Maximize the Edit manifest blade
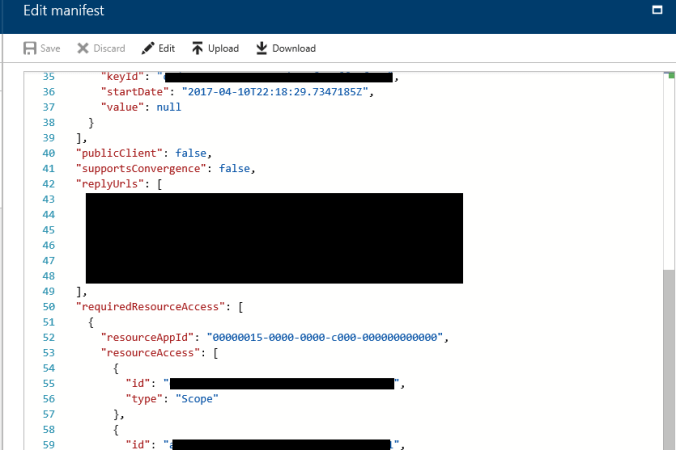Image resolution: width=676 pixels, height=450 pixels. click(x=657, y=10)
